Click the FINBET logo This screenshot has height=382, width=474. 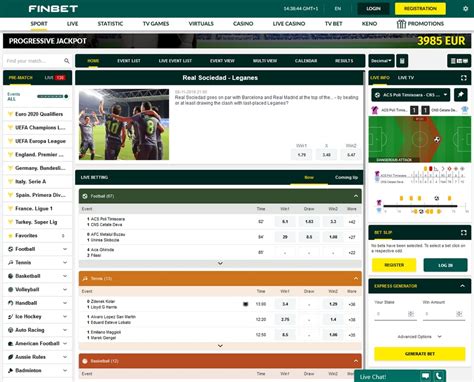click(53, 9)
